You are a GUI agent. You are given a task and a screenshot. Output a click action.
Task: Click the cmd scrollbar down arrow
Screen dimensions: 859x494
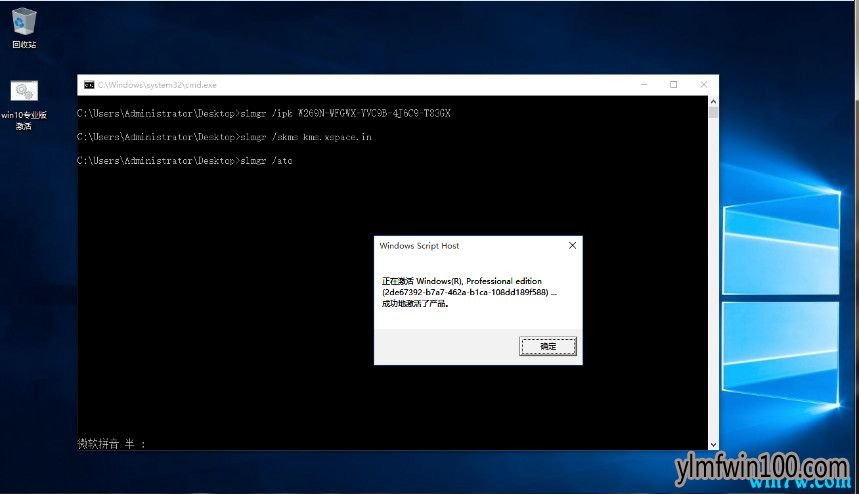point(713,445)
